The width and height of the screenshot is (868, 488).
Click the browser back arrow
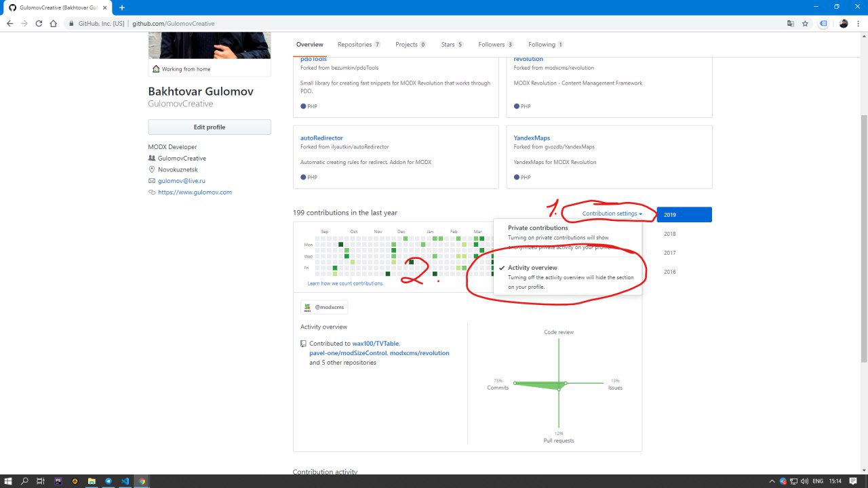click(x=9, y=23)
